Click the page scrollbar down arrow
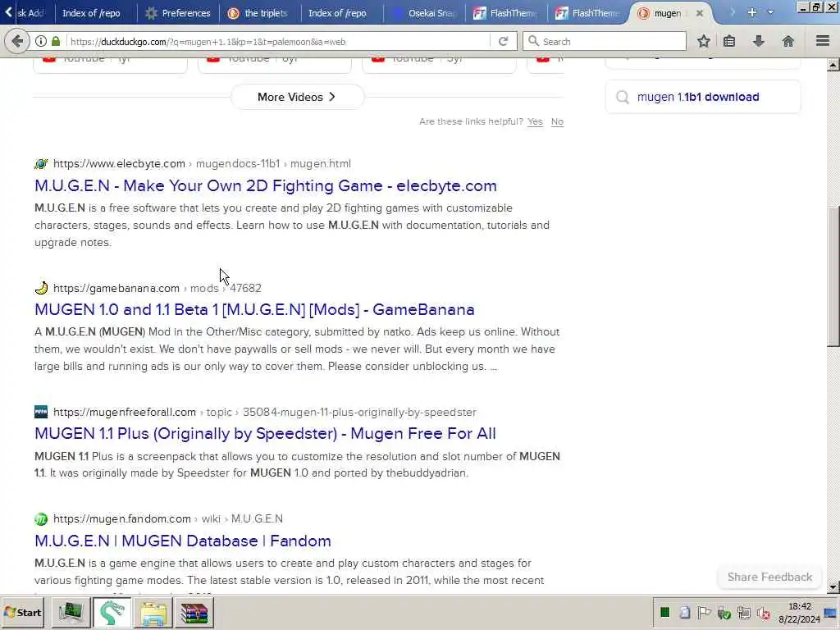Viewport: 840px width, 630px height. pos(833,587)
